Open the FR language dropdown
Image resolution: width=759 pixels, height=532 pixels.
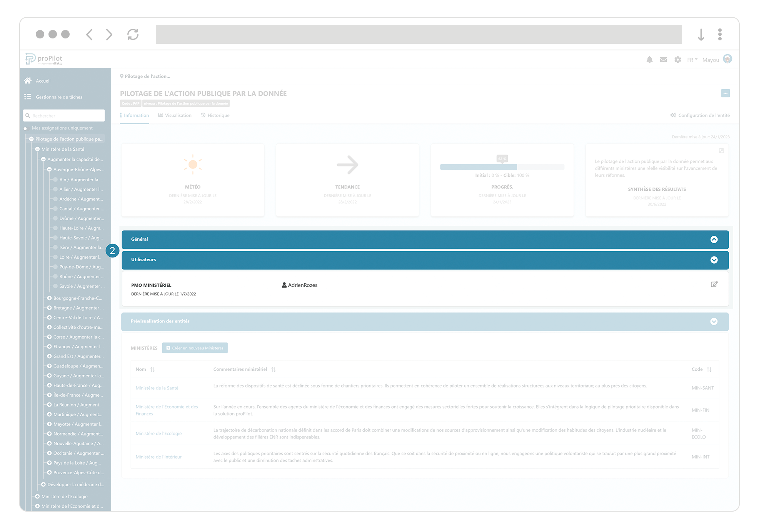tap(691, 60)
